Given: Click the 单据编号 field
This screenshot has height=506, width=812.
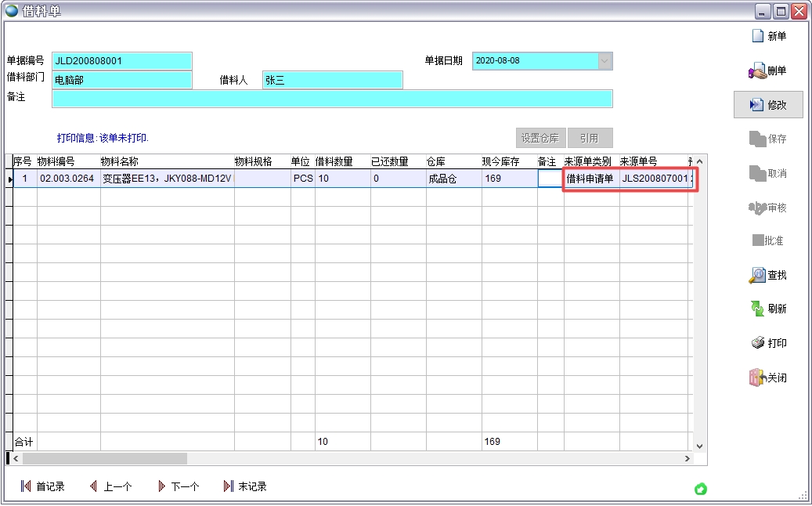Looking at the screenshot, I should 121,61.
